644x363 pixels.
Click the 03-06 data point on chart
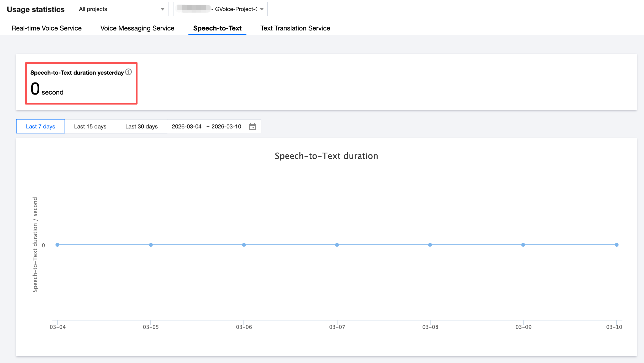[244, 245]
